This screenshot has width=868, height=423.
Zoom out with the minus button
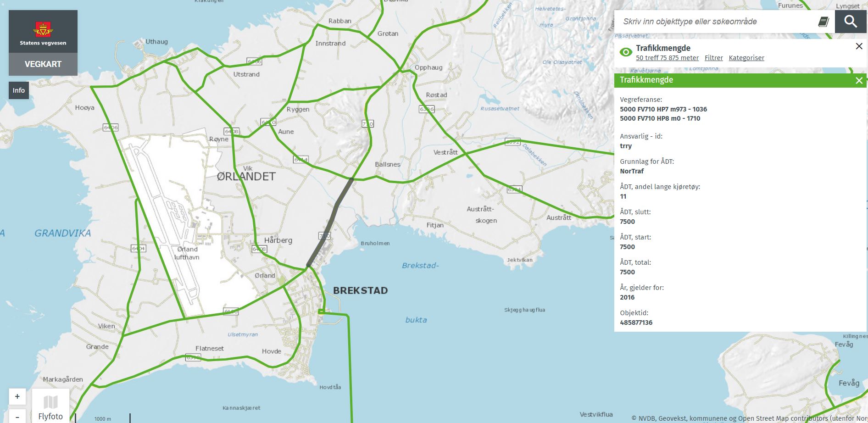coord(17,417)
